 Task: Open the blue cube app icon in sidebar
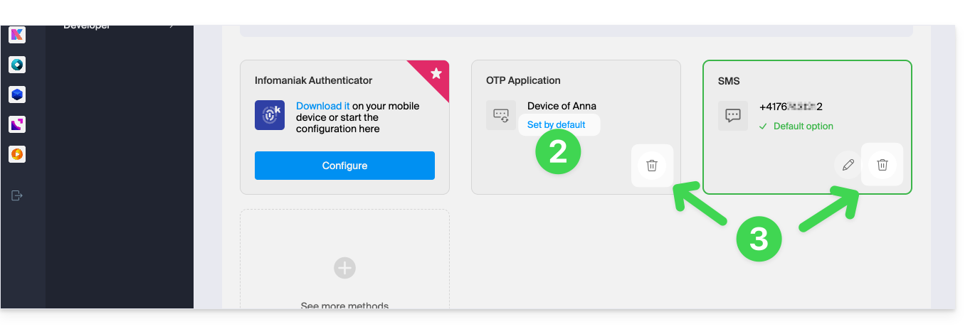click(17, 95)
